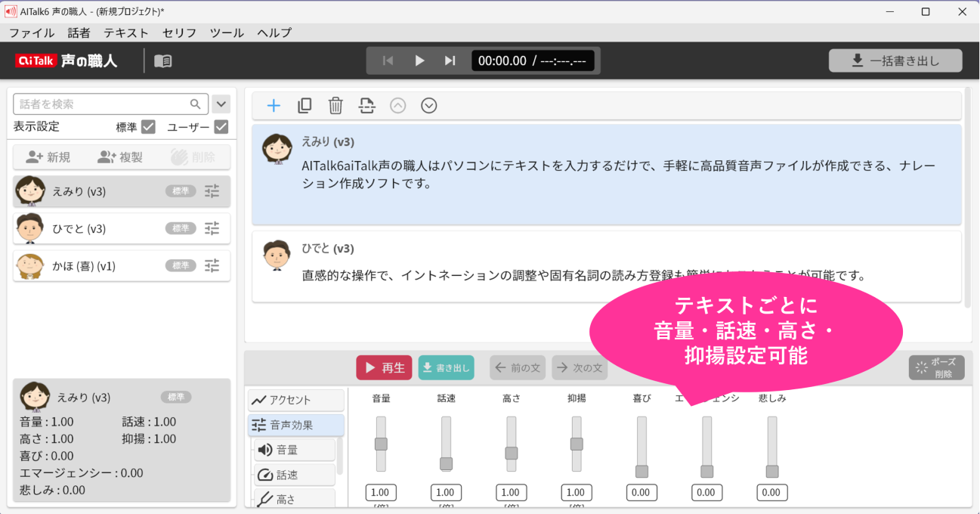This screenshot has height=514, width=980.
Task: Open voice settings for ひでと (v3) speaker
Action: (212, 228)
